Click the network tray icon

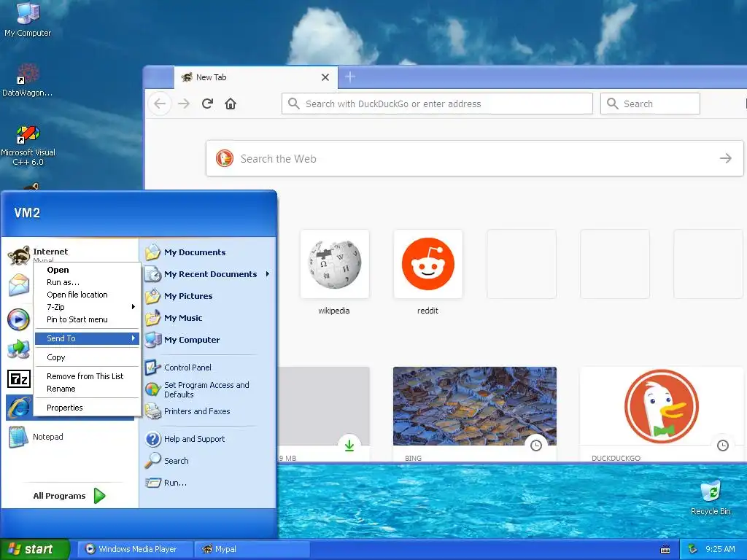(693, 550)
